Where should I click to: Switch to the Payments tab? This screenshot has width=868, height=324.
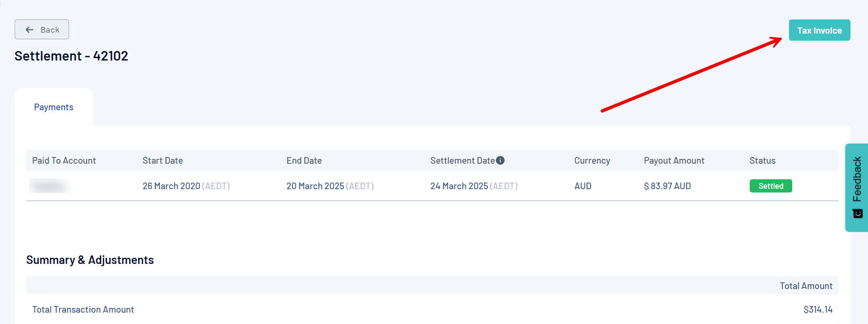[53, 107]
